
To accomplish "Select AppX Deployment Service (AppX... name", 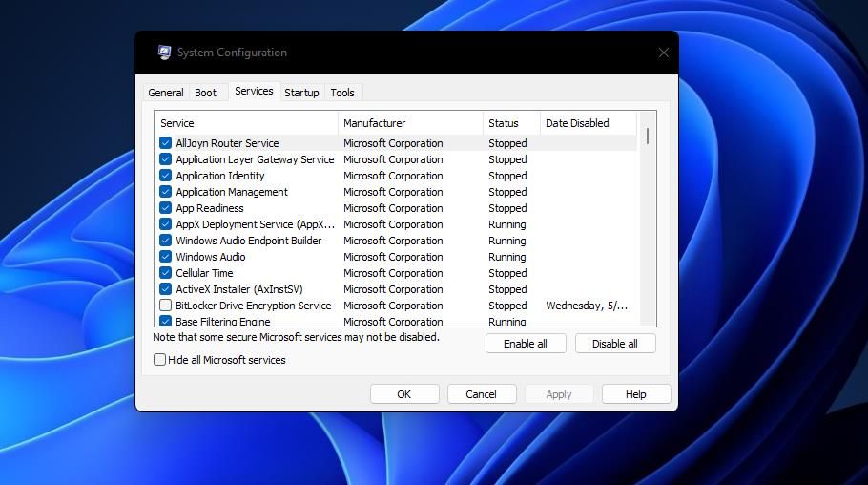I will tap(256, 224).
